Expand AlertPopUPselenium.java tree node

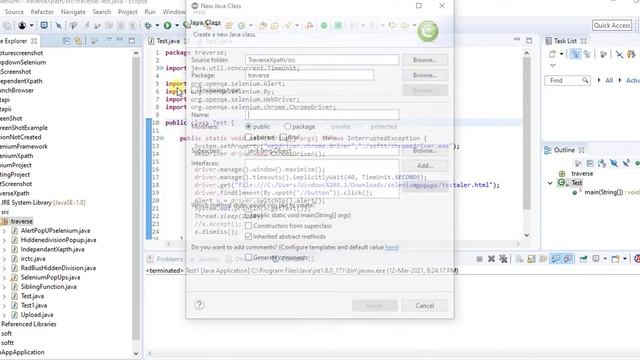pyautogui.click(x=4, y=231)
